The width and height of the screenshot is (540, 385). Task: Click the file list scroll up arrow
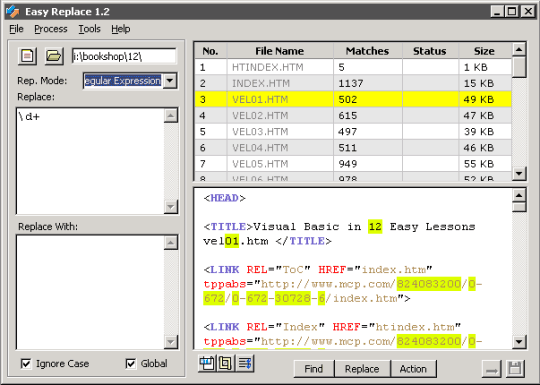[x=519, y=50]
